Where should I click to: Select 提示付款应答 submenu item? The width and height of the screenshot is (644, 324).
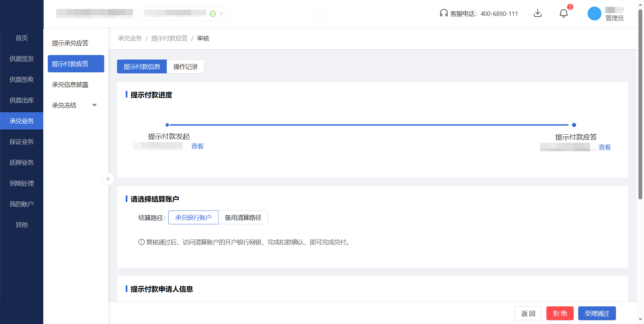click(76, 64)
